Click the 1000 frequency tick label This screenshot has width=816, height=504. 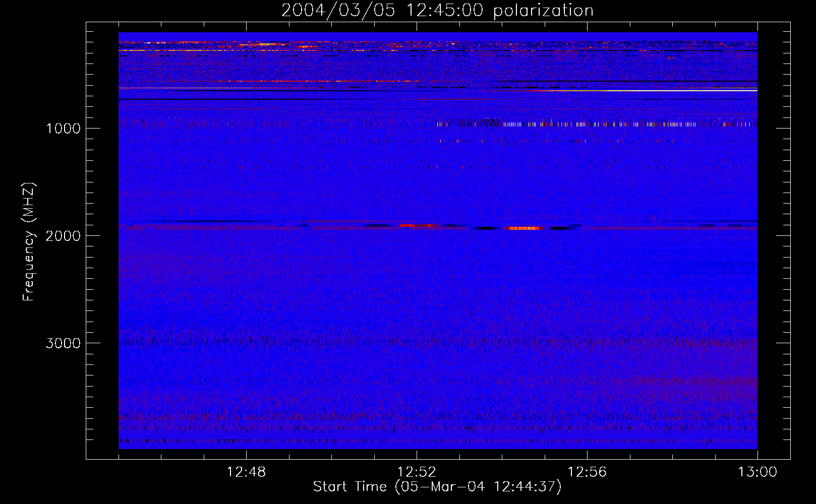click(x=63, y=129)
